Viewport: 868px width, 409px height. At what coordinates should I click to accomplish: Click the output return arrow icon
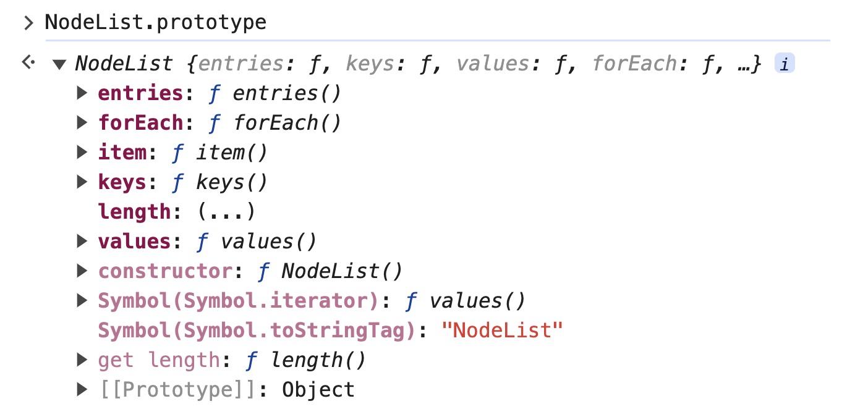pyautogui.click(x=28, y=62)
